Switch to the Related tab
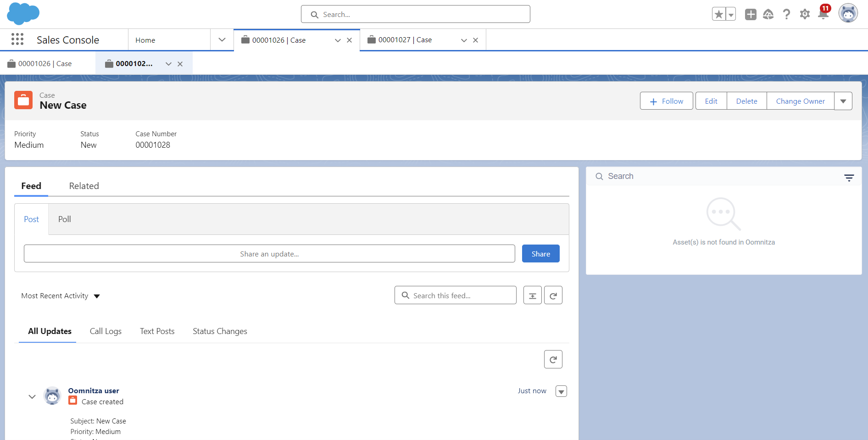This screenshot has height=440, width=868. 84,186
